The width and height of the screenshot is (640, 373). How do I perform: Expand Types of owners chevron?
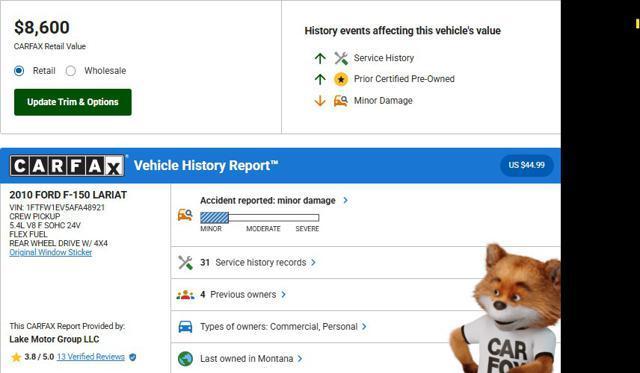pyautogui.click(x=364, y=326)
